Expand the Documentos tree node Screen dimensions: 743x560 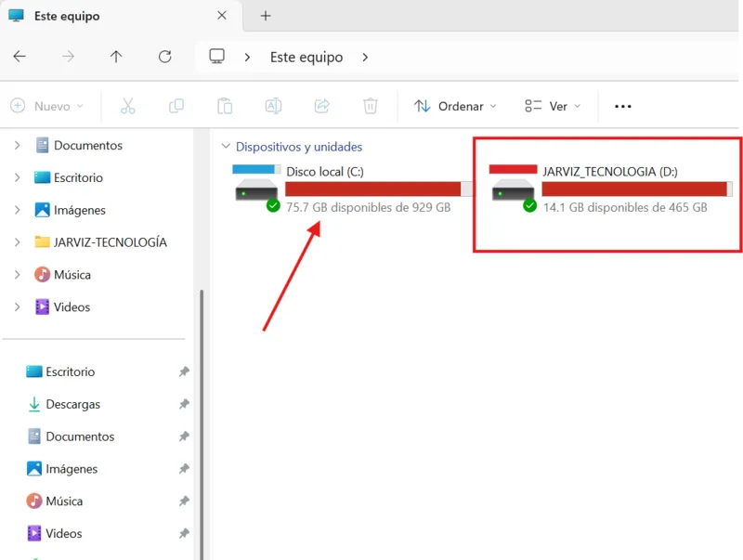[17, 145]
